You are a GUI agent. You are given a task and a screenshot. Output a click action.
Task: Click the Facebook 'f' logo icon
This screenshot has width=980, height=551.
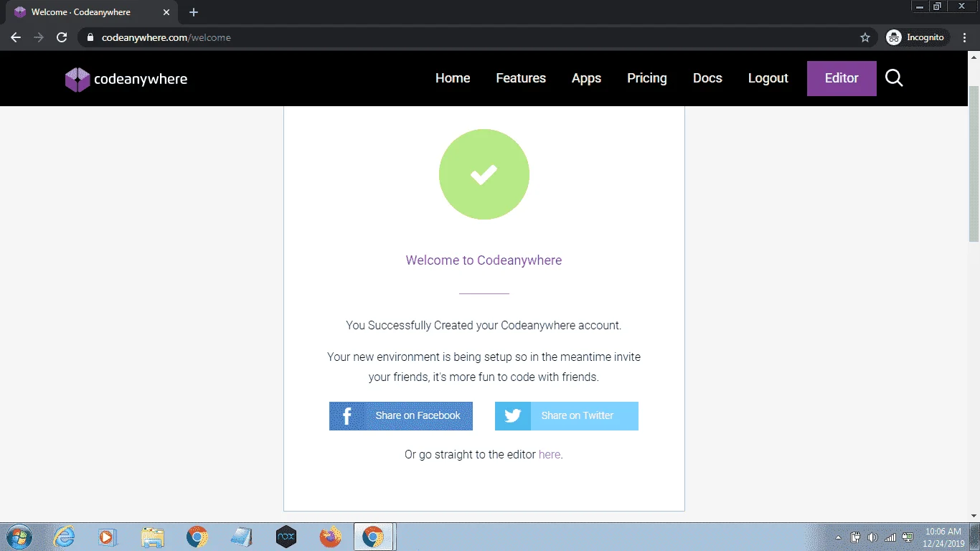(347, 416)
